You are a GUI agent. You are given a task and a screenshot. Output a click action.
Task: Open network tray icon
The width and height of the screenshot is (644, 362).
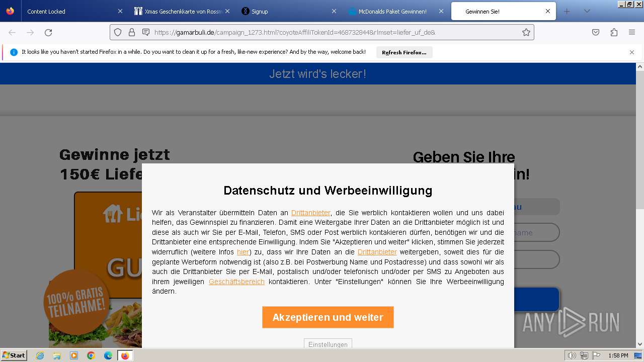(584, 355)
